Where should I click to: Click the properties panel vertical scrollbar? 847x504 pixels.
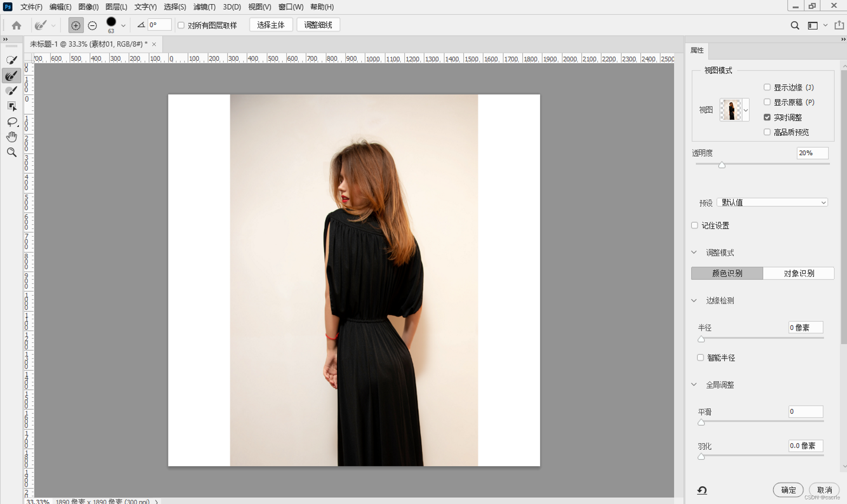pos(844,208)
